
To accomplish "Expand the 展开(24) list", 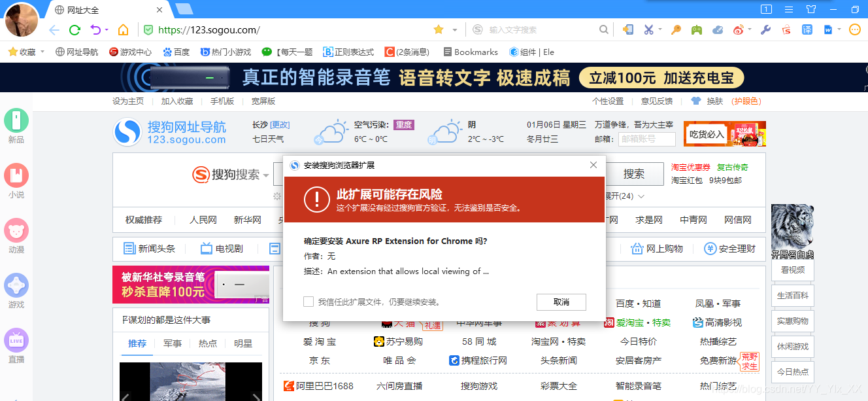I will [x=625, y=196].
